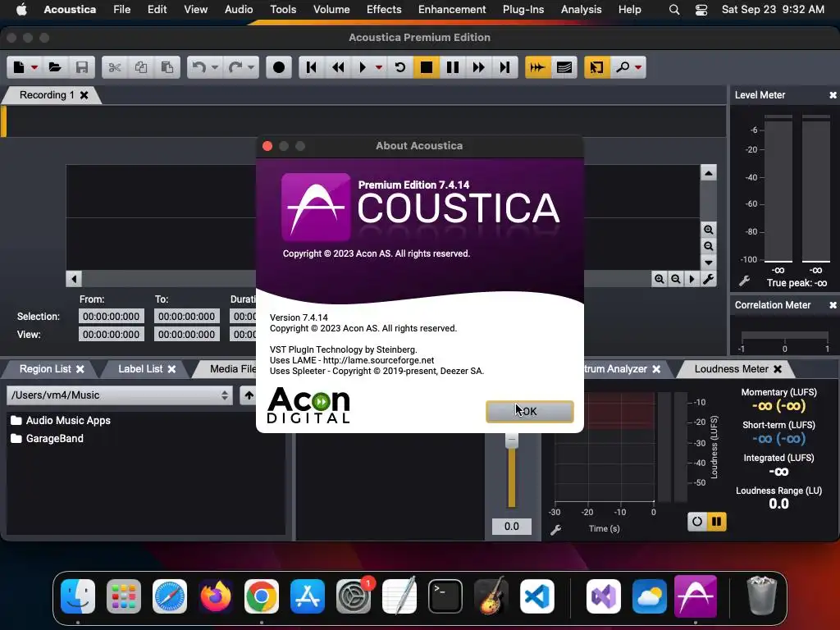
Task: Click the Spotlight search icon in menu bar
Action: click(x=674, y=10)
